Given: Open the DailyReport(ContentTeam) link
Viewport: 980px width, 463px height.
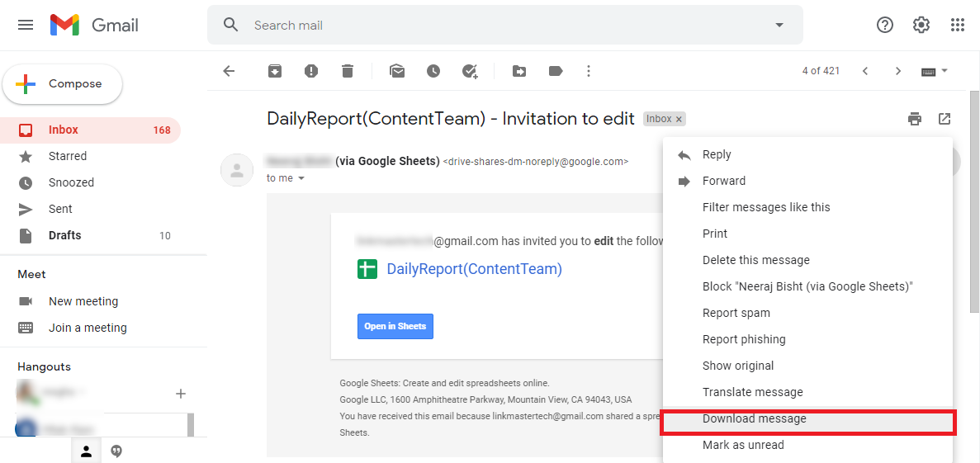Looking at the screenshot, I should (475, 269).
